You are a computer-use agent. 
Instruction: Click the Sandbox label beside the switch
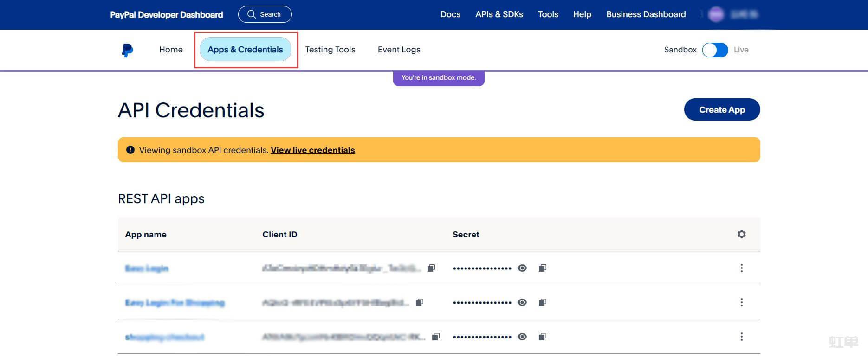tap(680, 50)
